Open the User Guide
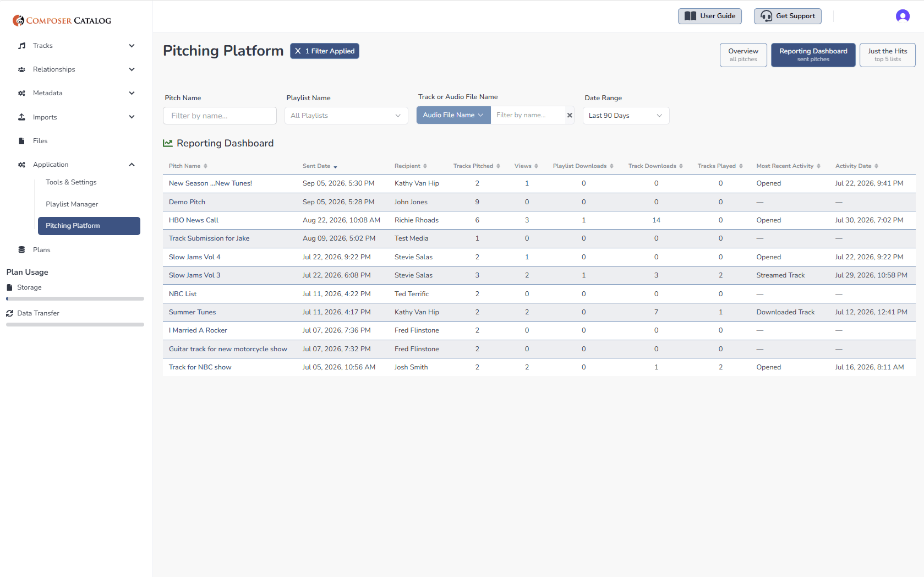The width and height of the screenshot is (924, 577). click(710, 16)
